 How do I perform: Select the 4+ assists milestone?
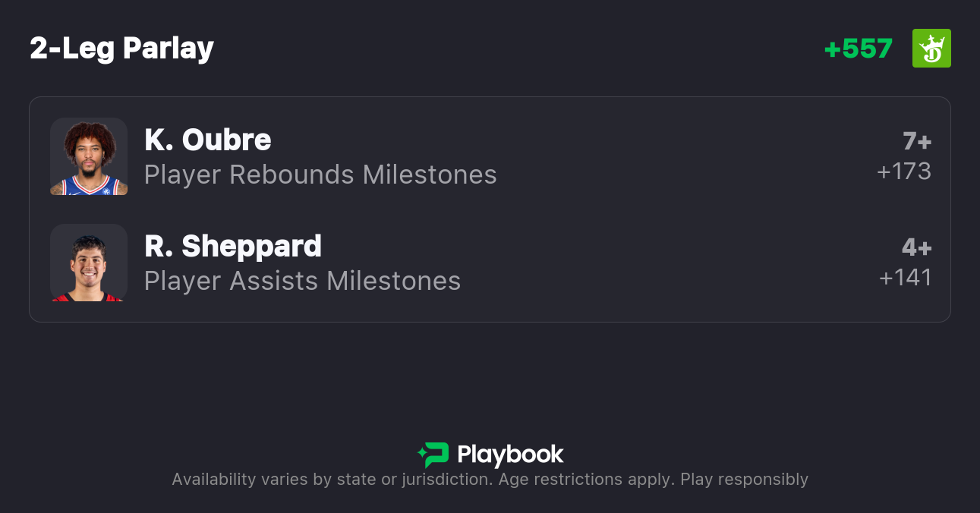916,247
